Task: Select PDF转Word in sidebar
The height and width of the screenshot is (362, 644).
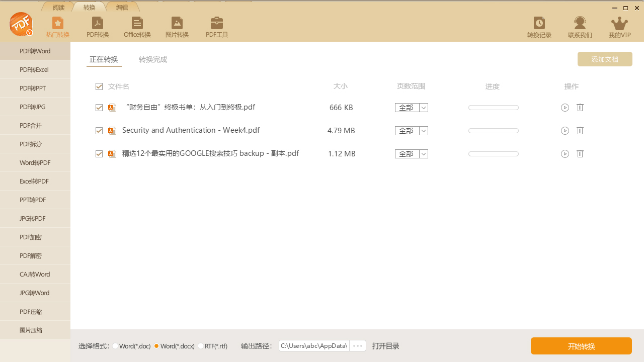Action: [x=35, y=51]
